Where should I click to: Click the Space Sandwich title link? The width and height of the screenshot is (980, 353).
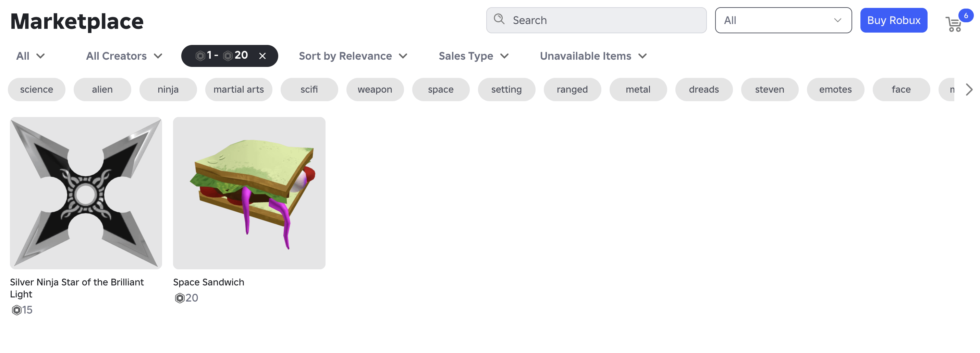208,282
